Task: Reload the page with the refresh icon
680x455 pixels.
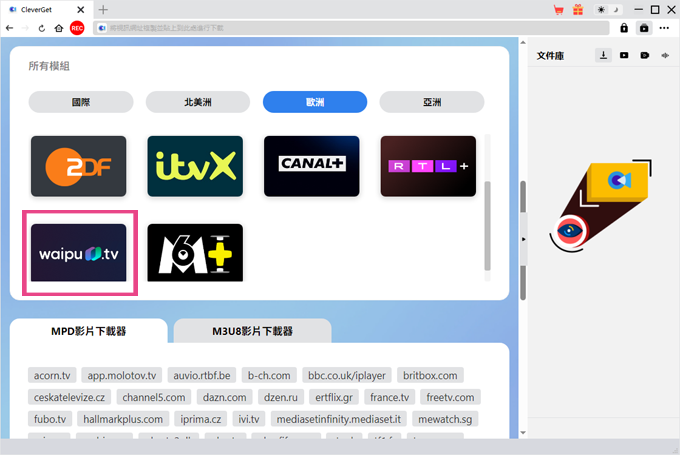Action: (42, 28)
